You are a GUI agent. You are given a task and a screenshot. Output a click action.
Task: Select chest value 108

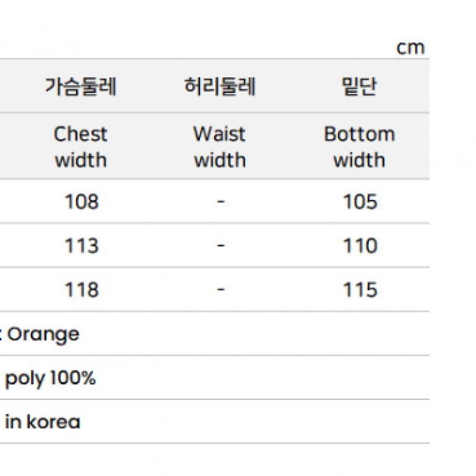[82, 202]
